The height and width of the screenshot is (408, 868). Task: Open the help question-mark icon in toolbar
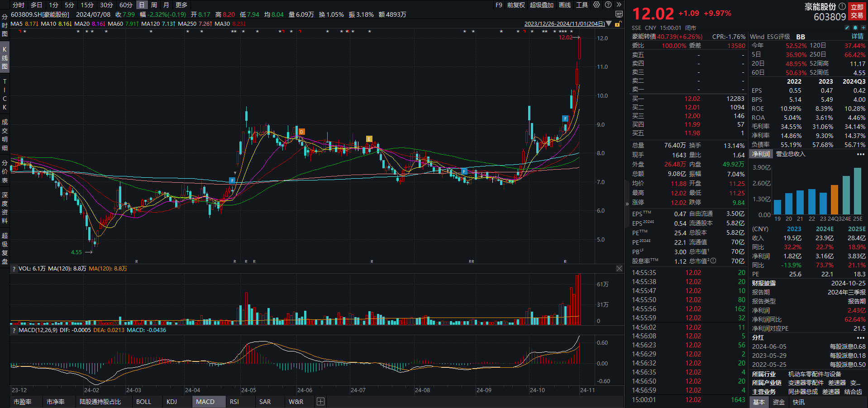point(608,5)
